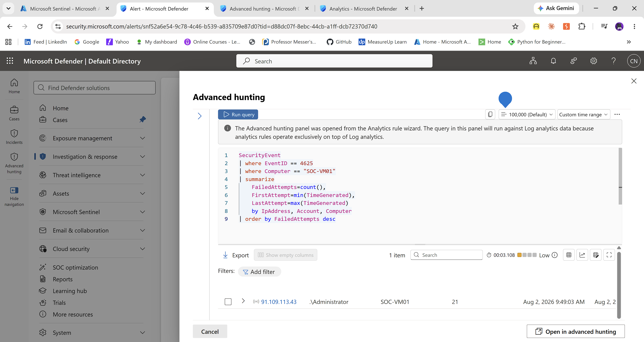
Task: Open Incidents in the narrow rail
Action: coord(14,137)
